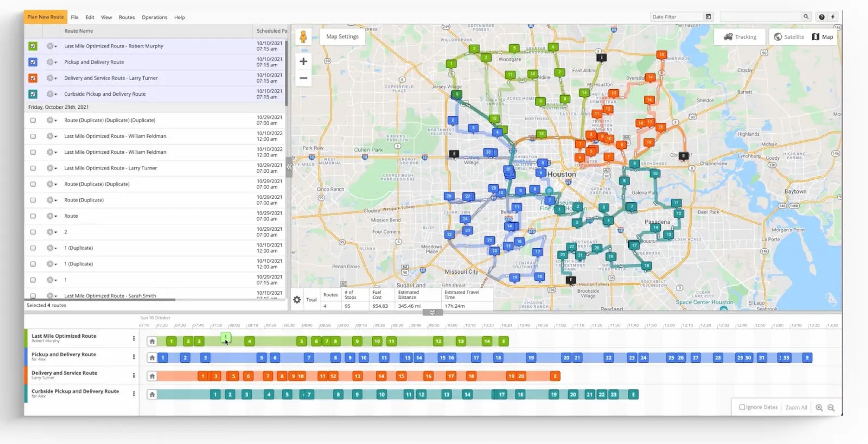
Task: Open totals settings gear below map
Action: point(297,299)
